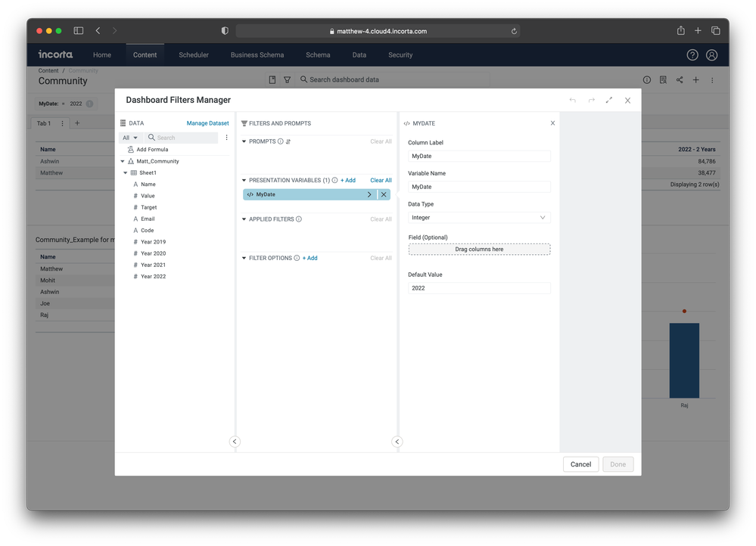Screen dimensions: 756x546
Task: Remove the MyDate presentation variable
Action: (x=384, y=194)
